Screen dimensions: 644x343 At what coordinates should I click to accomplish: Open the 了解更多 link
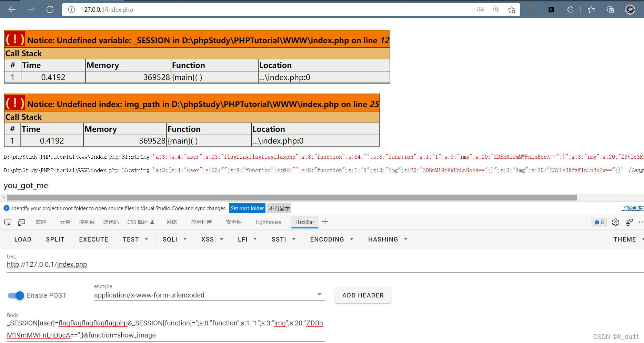(632, 208)
